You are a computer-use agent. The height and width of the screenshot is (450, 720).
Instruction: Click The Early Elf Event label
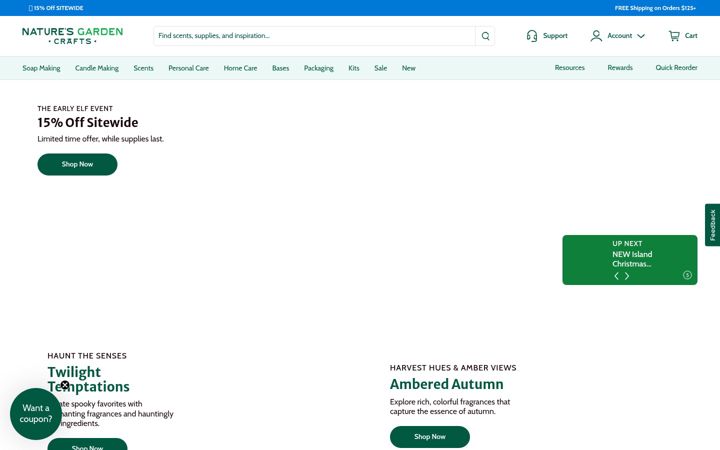(75, 108)
